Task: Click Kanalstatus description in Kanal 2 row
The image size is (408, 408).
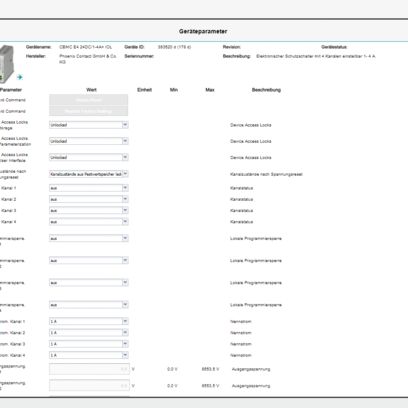Action: pos(242,199)
